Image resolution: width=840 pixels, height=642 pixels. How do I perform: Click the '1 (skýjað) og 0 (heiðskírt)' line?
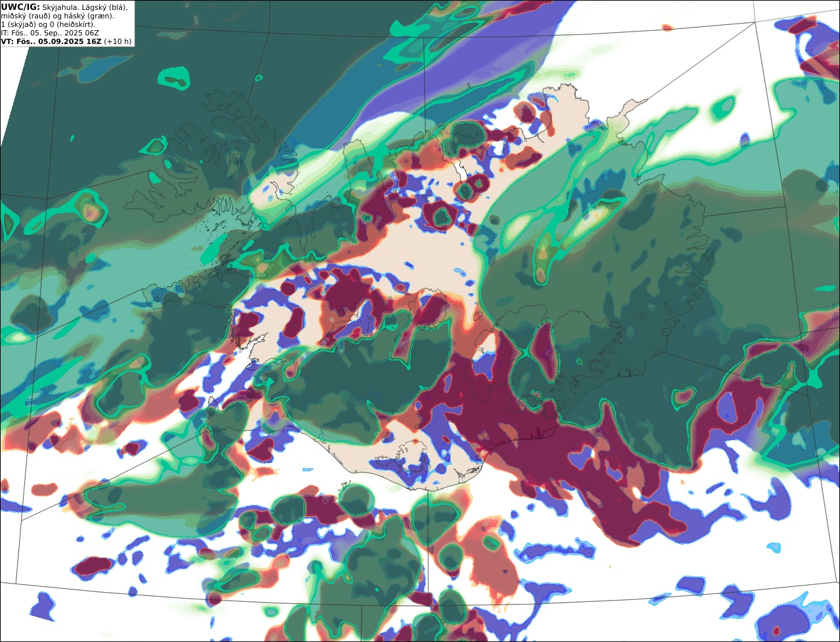49,24
